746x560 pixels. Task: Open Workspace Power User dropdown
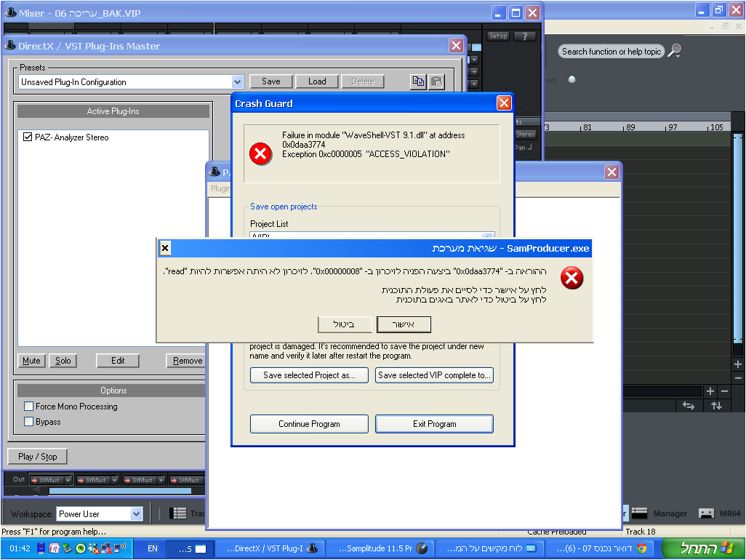coord(136,514)
